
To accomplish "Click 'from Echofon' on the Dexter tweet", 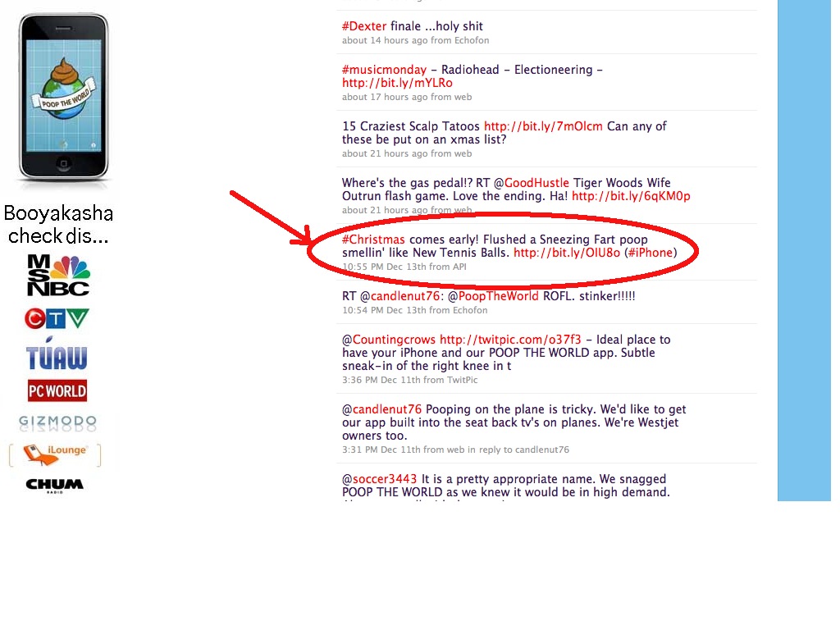I will click(x=459, y=40).
